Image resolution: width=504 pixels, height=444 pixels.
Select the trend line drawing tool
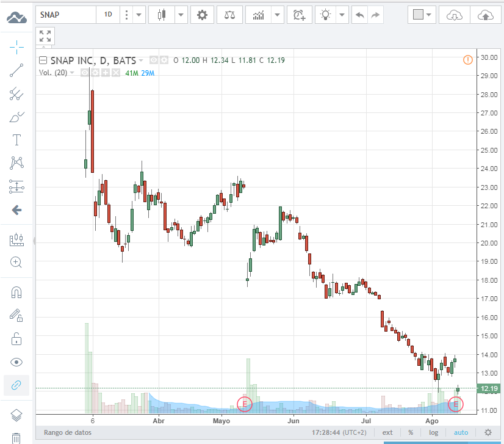[16, 70]
